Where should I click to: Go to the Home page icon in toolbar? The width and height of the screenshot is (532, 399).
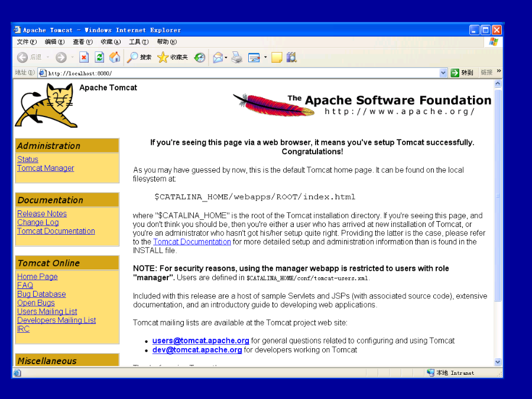[115, 57]
